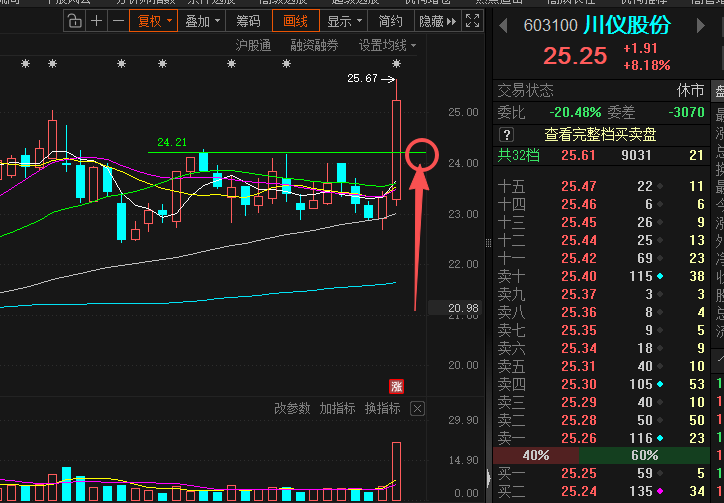This screenshot has width=724, height=503.
Task: Select sell price 25.40 in 卖十 row
Action: pyautogui.click(x=579, y=276)
